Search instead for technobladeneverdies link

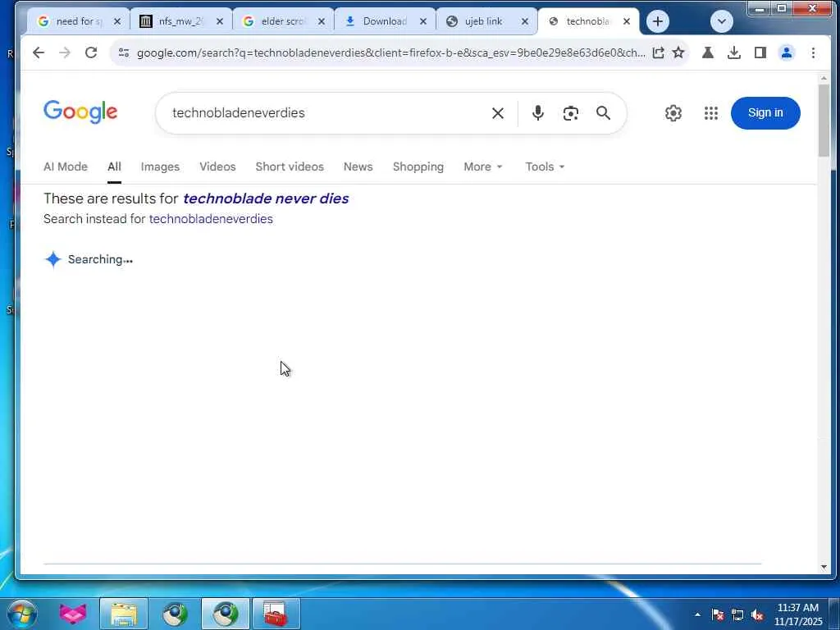pyautogui.click(x=211, y=218)
